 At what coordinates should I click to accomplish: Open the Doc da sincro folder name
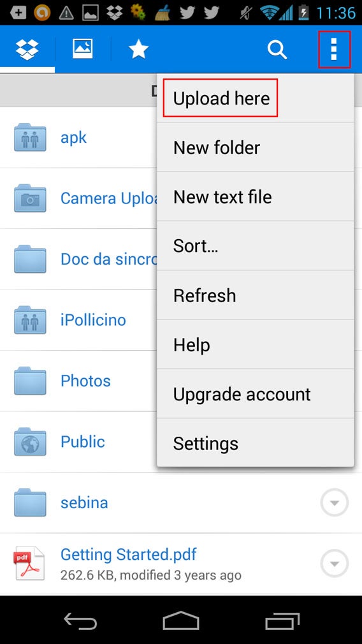[x=109, y=259]
